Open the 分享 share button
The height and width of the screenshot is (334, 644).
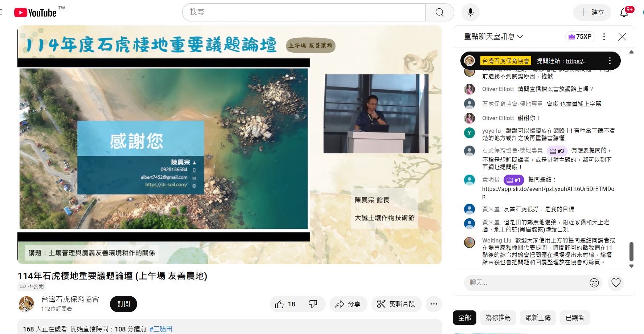coord(348,304)
